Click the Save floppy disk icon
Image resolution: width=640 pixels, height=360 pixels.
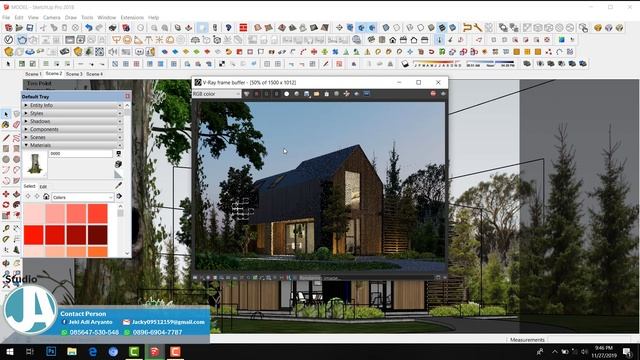[30, 28]
